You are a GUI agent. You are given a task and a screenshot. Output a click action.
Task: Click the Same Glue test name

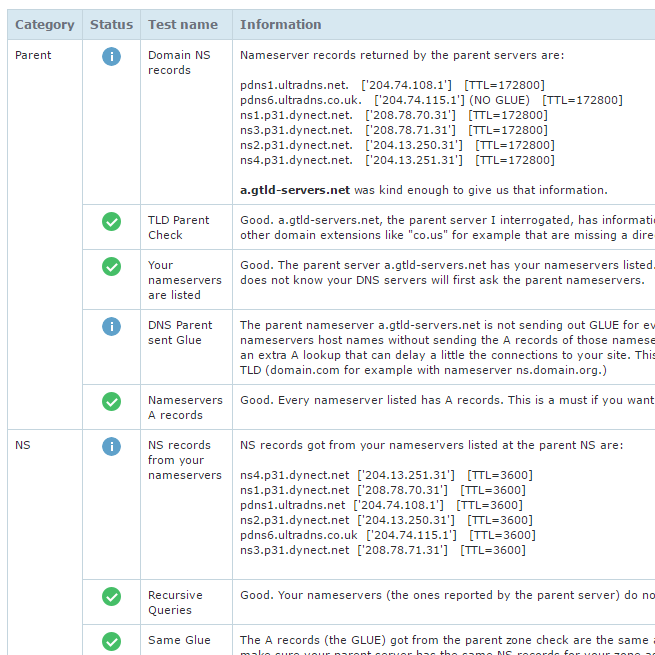click(x=179, y=640)
